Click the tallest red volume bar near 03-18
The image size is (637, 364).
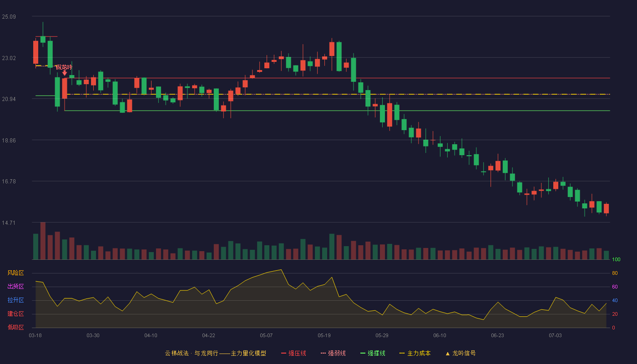pyautogui.click(x=43, y=241)
